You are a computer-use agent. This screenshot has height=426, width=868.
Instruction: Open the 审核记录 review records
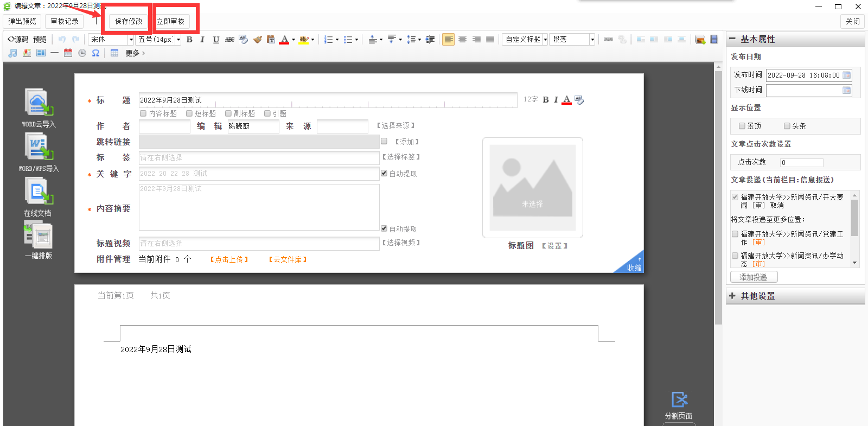point(65,21)
